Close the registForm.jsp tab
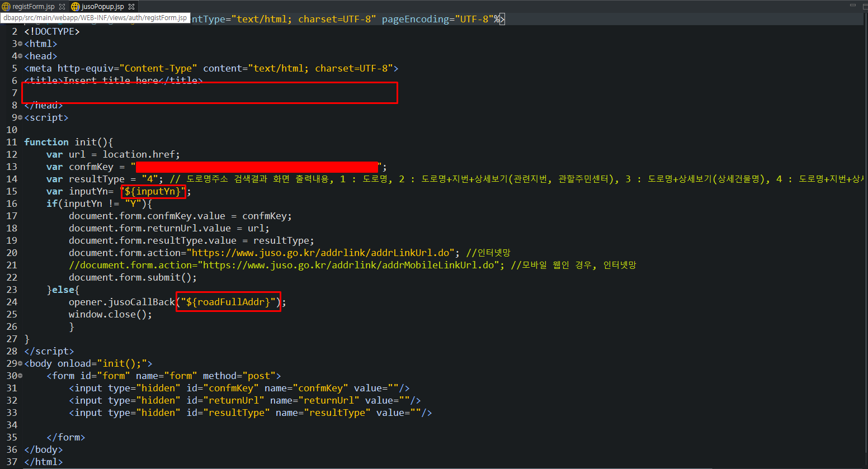Image resolution: width=868 pixels, height=469 pixels. (62, 7)
